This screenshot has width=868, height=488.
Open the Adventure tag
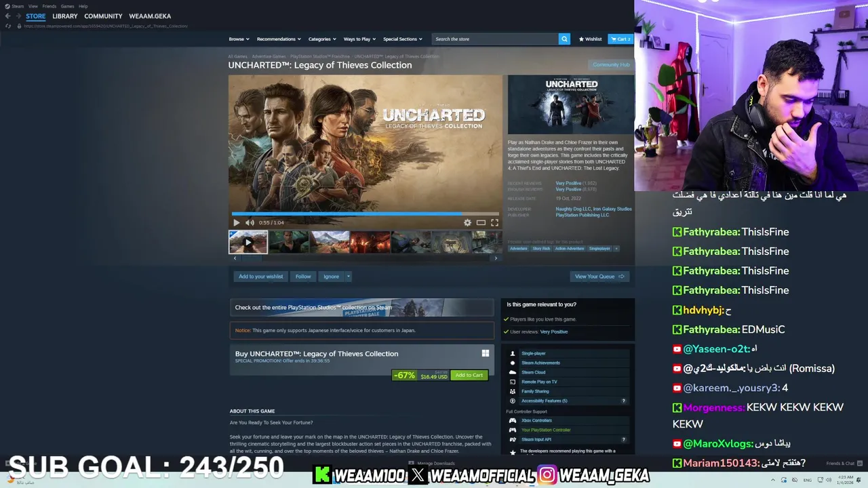(519, 249)
